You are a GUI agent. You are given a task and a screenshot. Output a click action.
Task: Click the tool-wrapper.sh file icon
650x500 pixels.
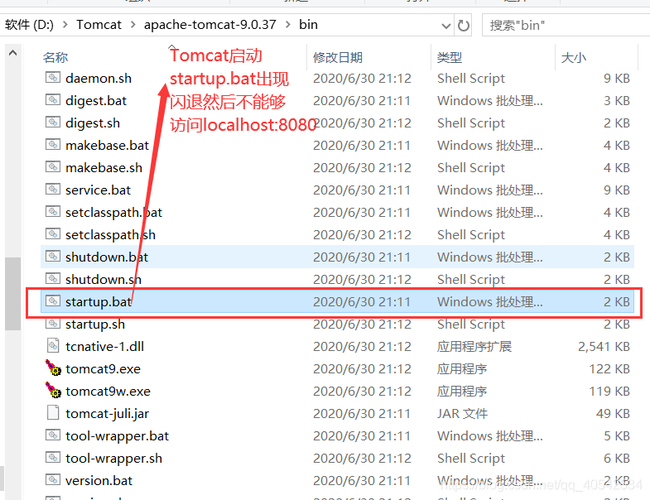(x=53, y=458)
